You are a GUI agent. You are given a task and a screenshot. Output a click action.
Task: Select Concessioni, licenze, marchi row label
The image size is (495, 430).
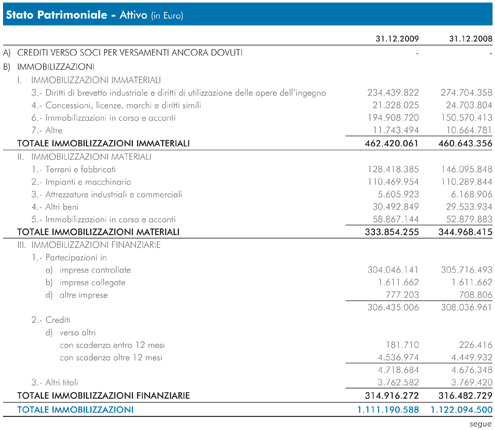tap(116, 105)
